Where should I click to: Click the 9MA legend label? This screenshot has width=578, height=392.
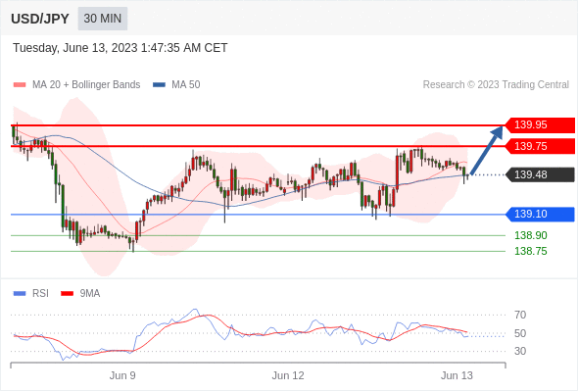tap(90, 294)
